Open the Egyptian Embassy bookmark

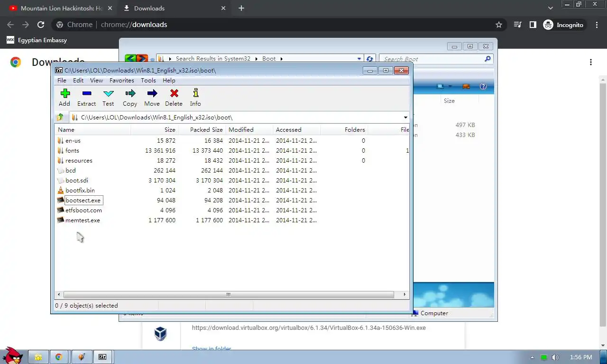(37, 40)
